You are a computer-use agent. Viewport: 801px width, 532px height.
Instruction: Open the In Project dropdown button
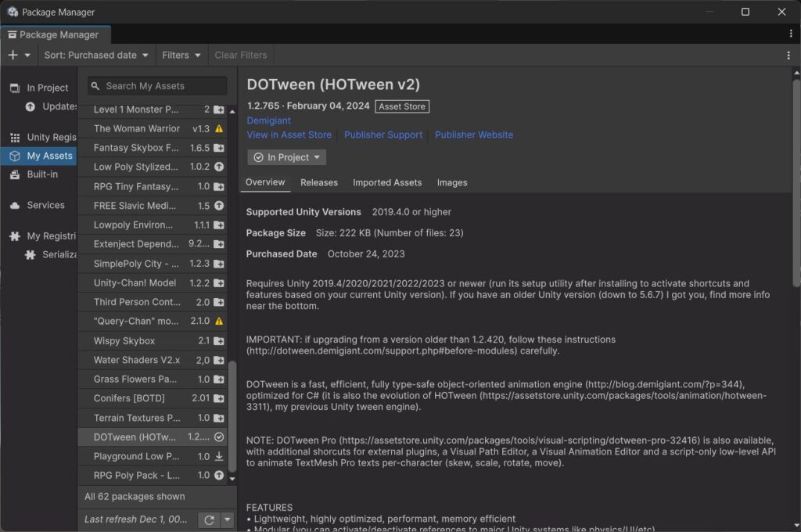point(287,157)
